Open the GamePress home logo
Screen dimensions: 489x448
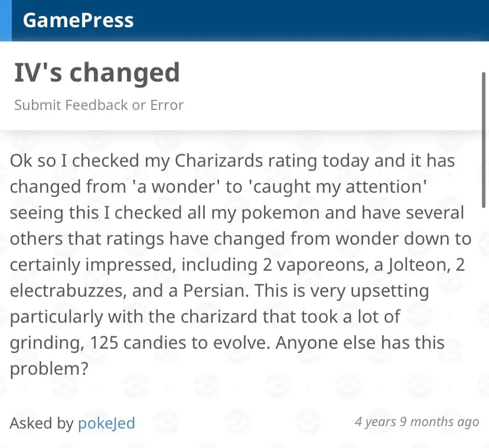point(78,20)
